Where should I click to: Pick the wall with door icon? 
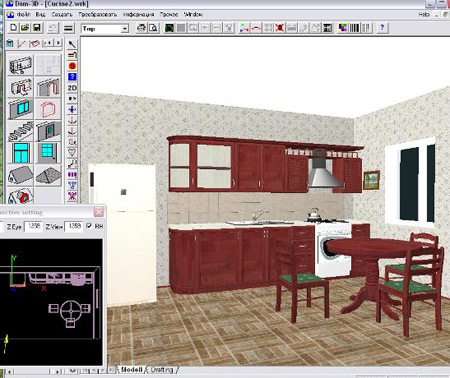click(x=48, y=131)
